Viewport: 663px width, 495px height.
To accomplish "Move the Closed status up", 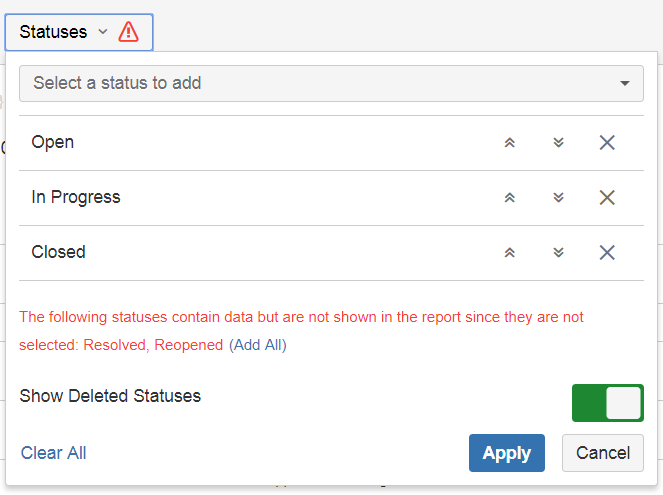I will [509, 253].
